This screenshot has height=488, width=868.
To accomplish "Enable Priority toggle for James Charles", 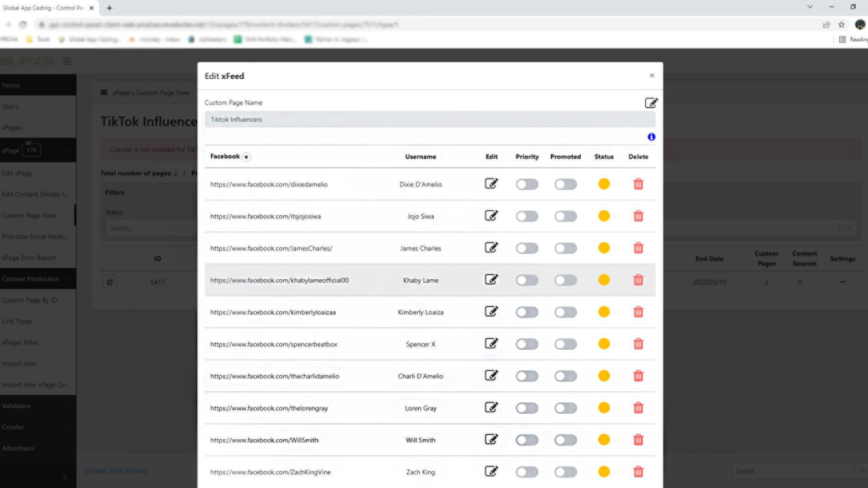I will tap(527, 248).
